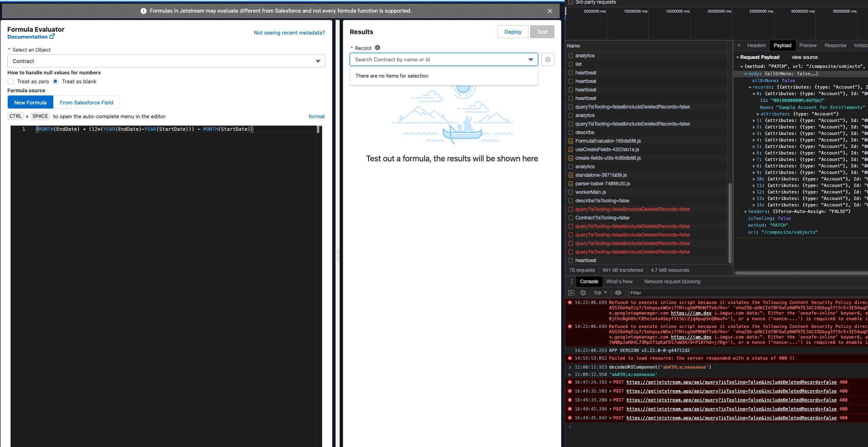Open the DevTools kebab menu with three dots
Screen dimensions: 868x447
tap(571, 281)
